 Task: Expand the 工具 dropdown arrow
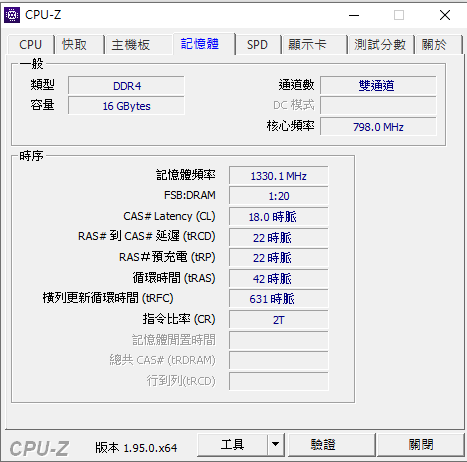pyautogui.click(x=275, y=445)
